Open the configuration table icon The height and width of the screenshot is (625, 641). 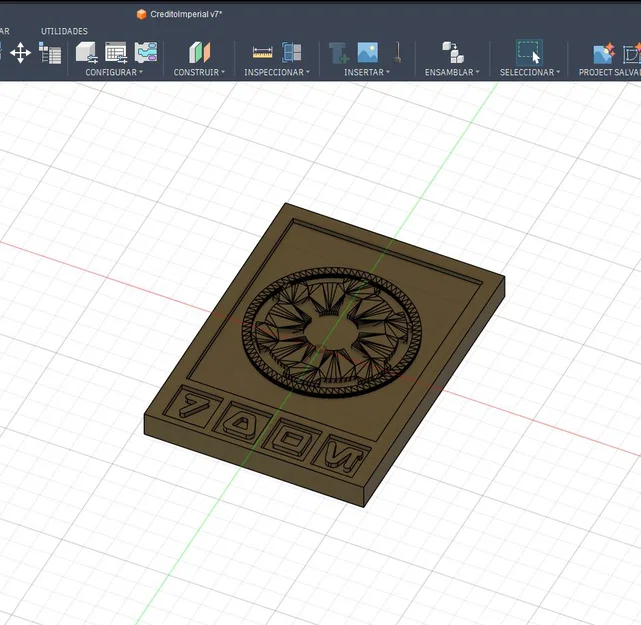[116, 53]
